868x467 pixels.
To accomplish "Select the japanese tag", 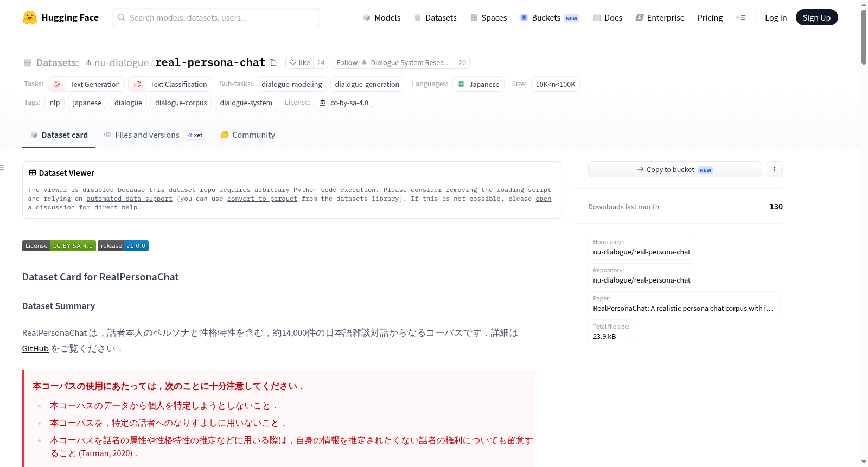I will (x=87, y=103).
